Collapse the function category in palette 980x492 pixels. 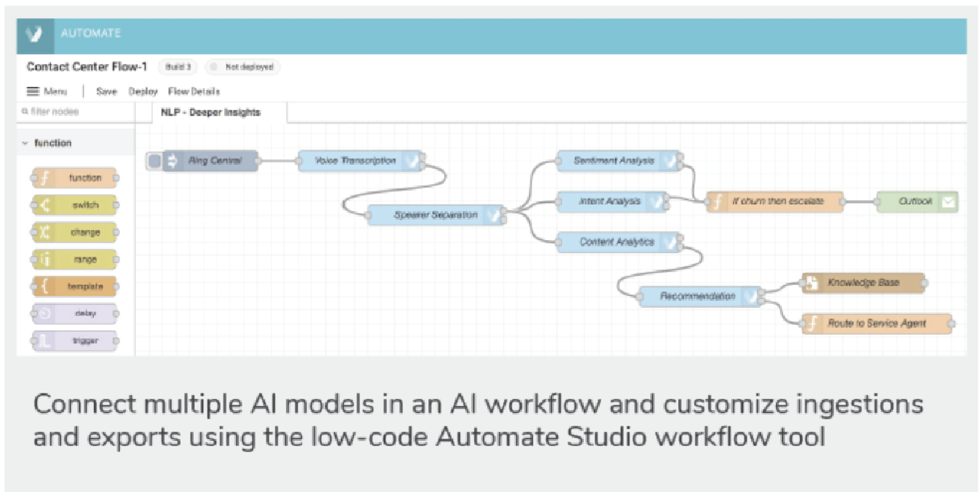click(x=25, y=143)
